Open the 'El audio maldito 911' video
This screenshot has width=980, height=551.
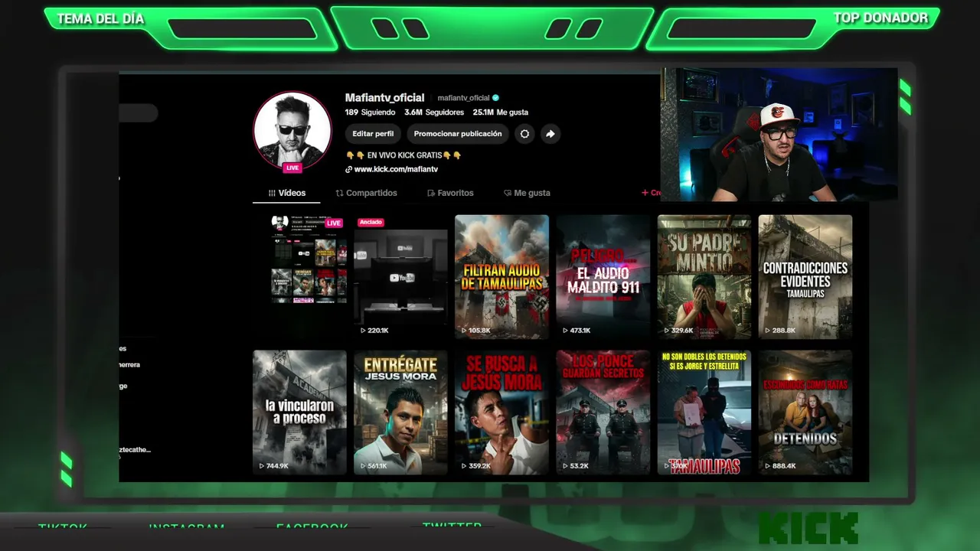(603, 277)
